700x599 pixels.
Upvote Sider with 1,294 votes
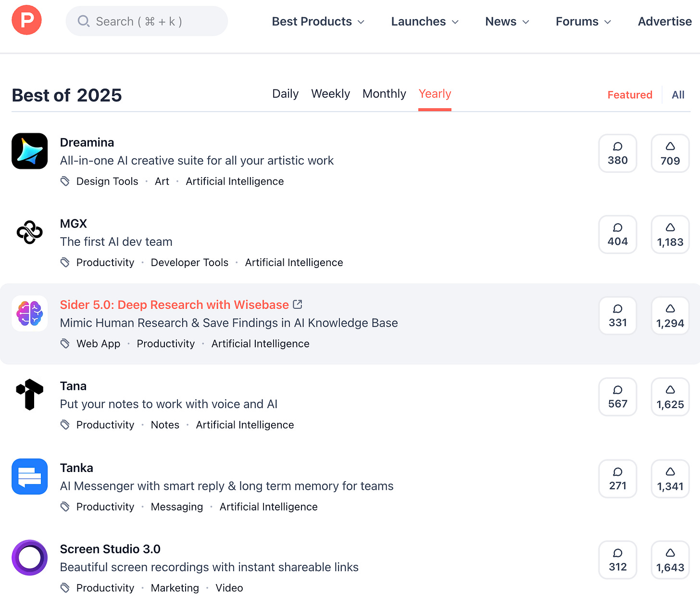670,316
